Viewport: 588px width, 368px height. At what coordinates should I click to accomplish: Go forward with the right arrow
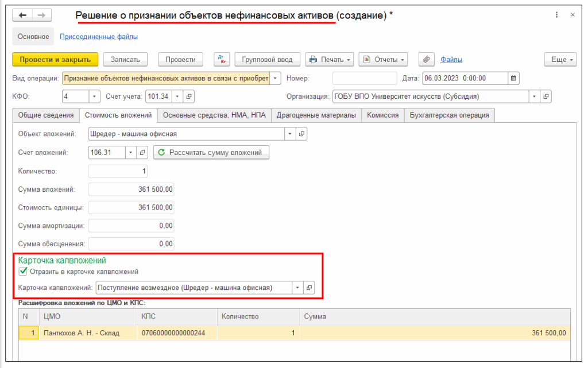[x=41, y=16]
